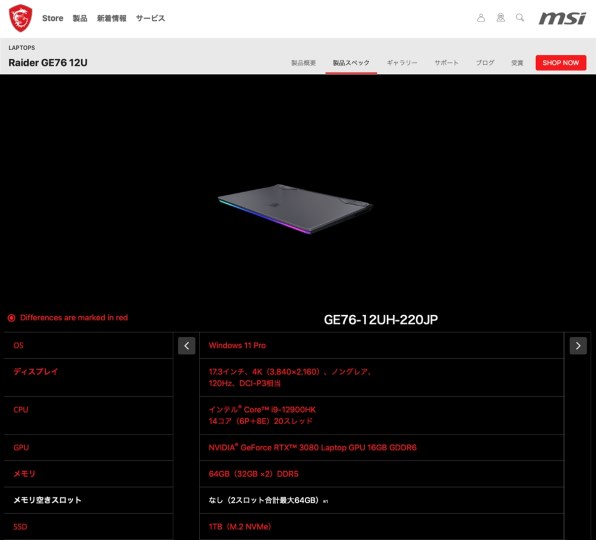596x540 pixels.
Task: Click the 17.3インチ 4K display spec
Action: (290, 377)
